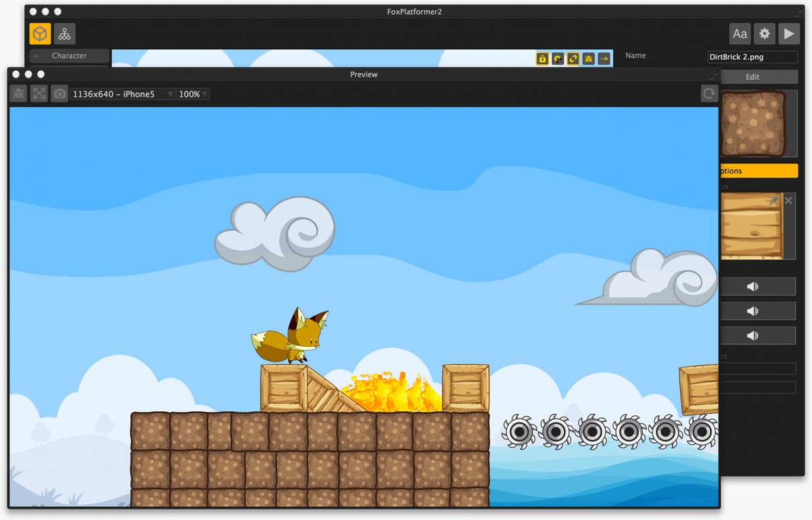812x520 pixels.
Task: Expand the Character group disclosure triangle
Action: (37, 56)
